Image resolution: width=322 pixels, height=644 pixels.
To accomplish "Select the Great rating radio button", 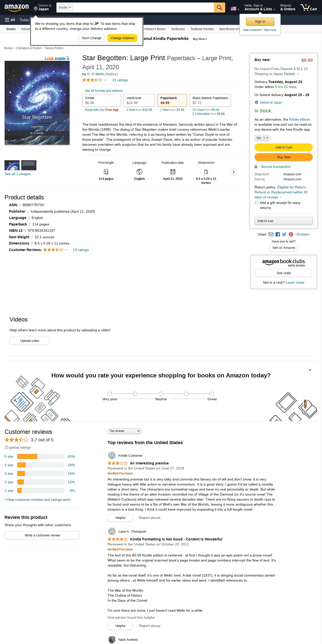I will pos(212,394).
